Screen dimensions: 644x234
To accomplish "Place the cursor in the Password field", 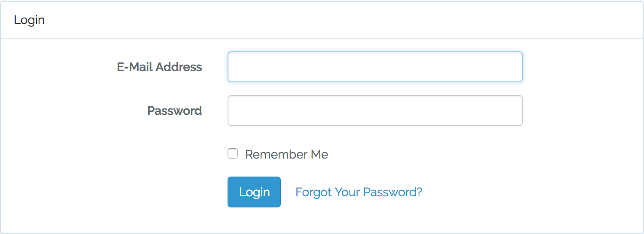I will click(x=375, y=111).
